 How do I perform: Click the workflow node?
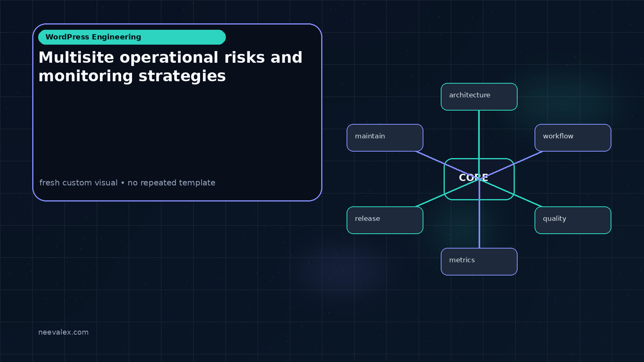coord(573,138)
